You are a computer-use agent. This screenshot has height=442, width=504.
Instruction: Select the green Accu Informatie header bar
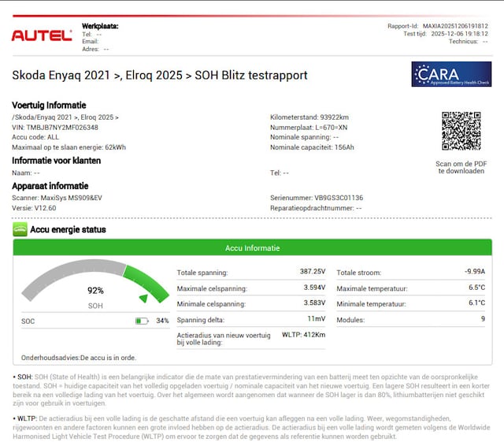(252, 247)
